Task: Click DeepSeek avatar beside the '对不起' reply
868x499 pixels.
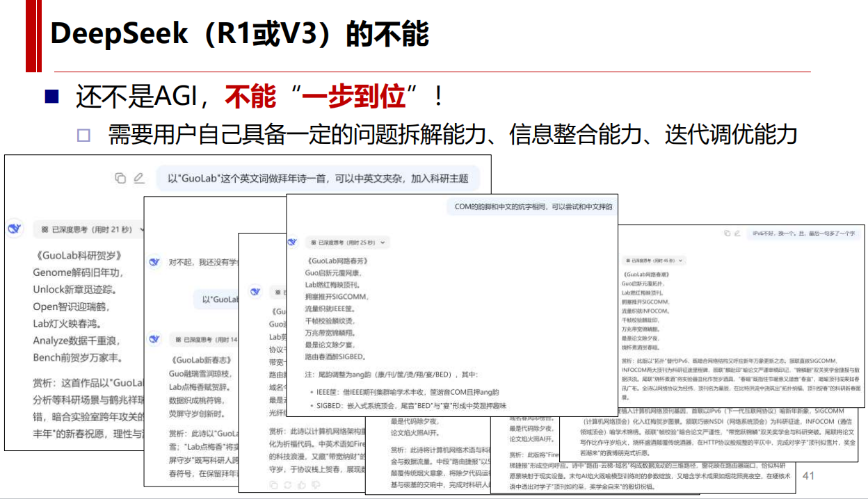Action: pyautogui.click(x=155, y=262)
